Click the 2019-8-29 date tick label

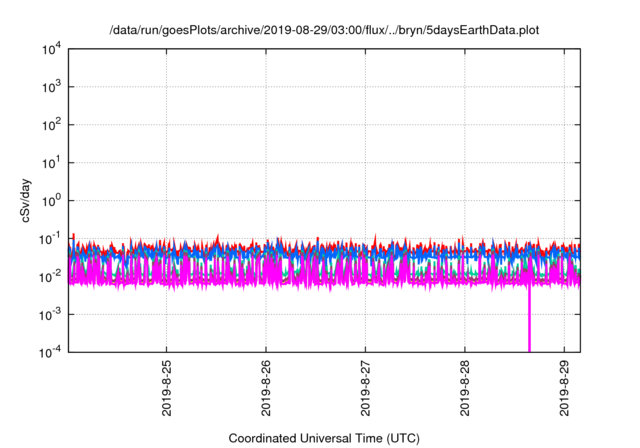pos(564,388)
